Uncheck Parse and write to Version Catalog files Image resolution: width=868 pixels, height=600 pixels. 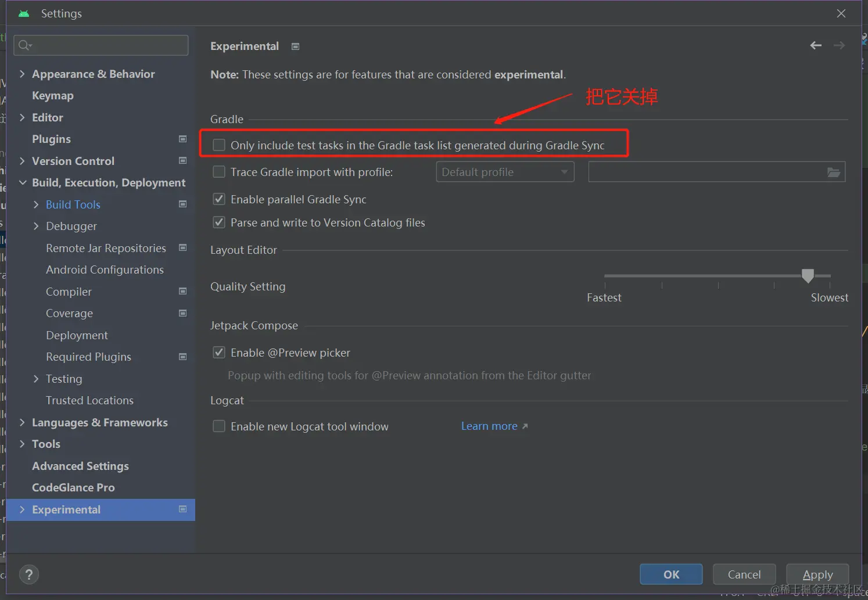[219, 222]
